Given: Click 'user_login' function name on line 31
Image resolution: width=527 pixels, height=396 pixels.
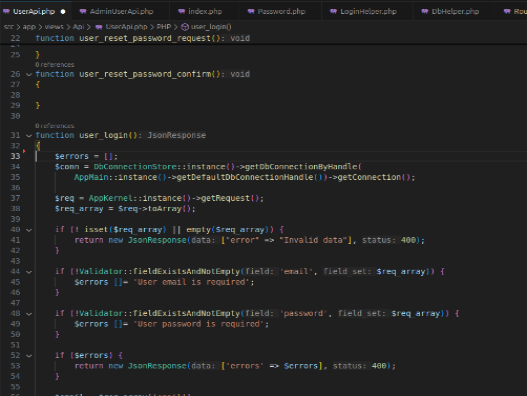Looking at the screenshot, I should (104, 135).
